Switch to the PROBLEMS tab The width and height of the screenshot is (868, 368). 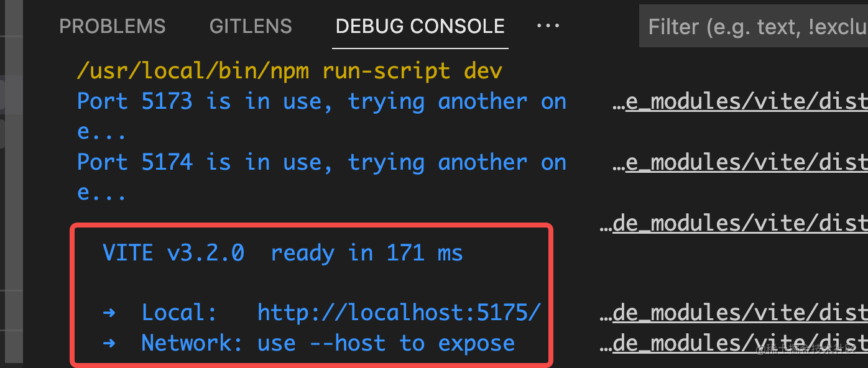coord(112,26)
